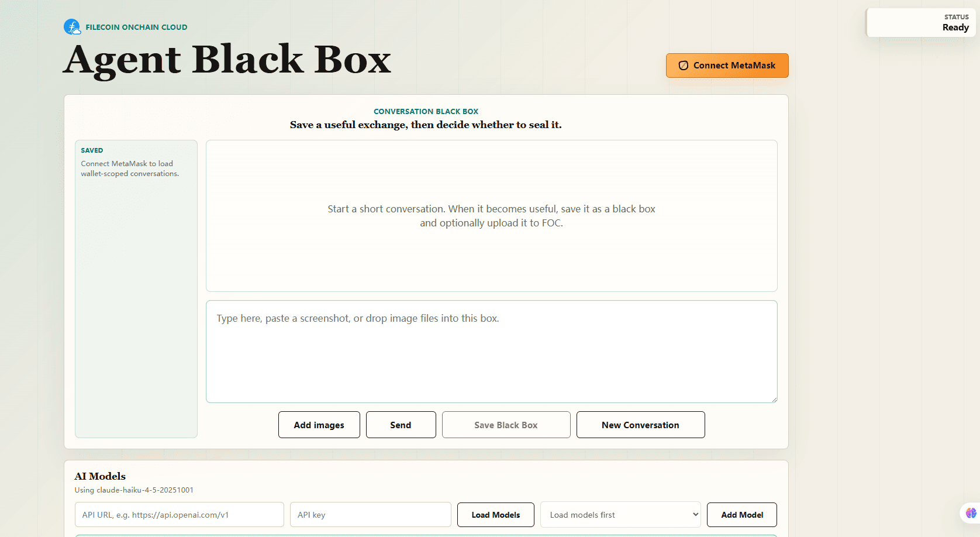Click the Agent Black Box heading
The image size is (980, 537).
click(227, 60)
